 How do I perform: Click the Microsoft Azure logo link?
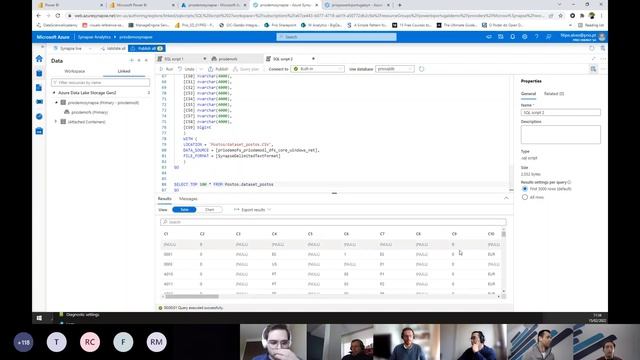(53, 37)
